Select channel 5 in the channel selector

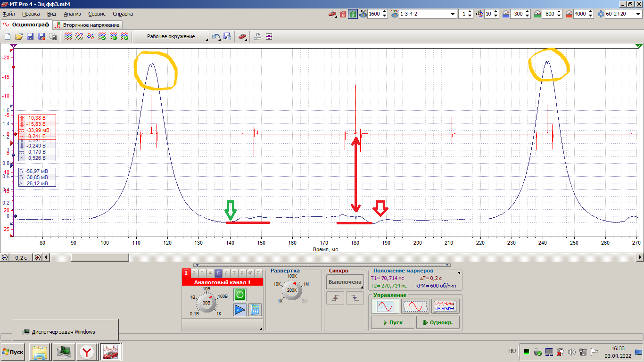218,273
